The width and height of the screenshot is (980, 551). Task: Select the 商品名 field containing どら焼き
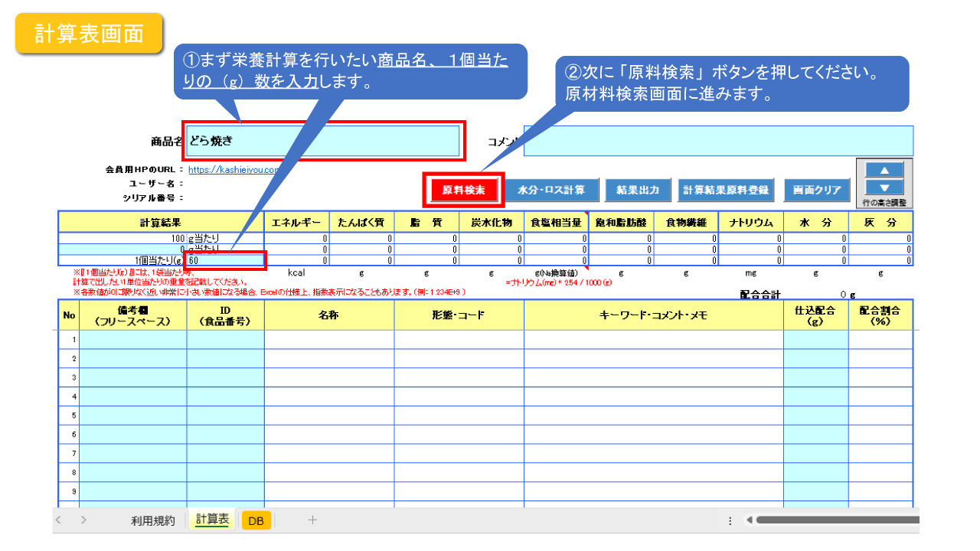pos(322,141)
